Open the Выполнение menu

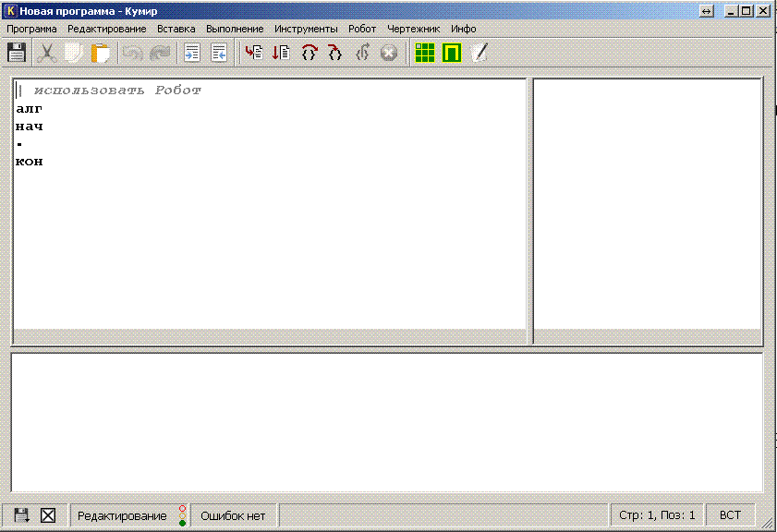tap(235, 29)
